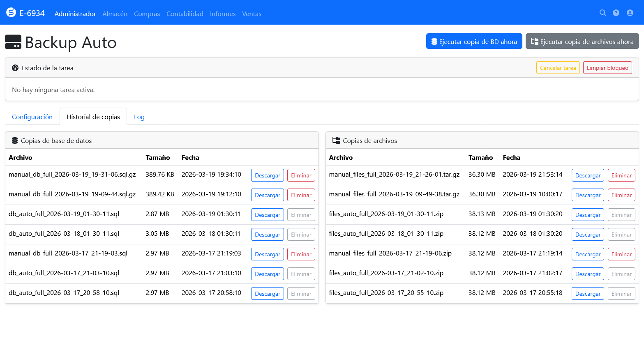Run Ejecutar copia de archivos ahora

point(582,41)
